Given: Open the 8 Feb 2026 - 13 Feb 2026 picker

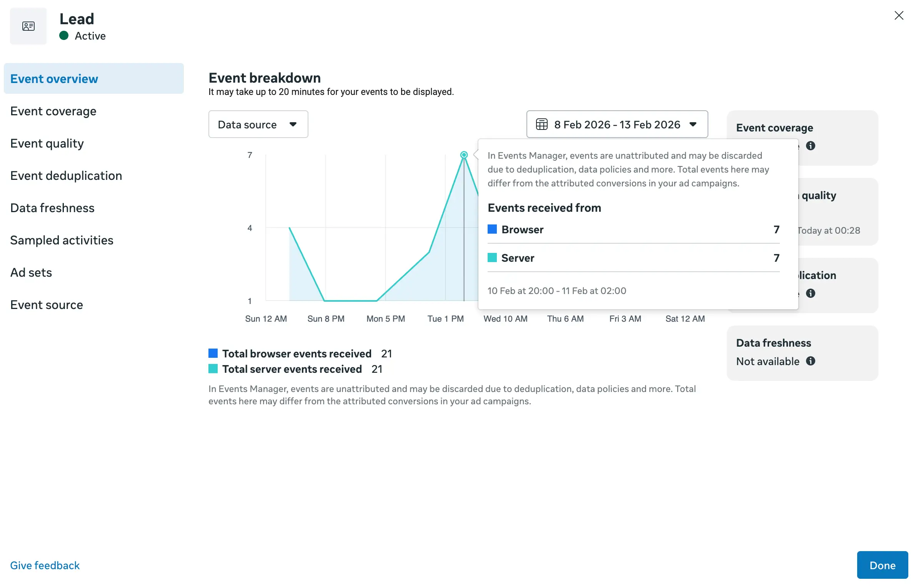Looking at the screenshot, I should point(617,124).
